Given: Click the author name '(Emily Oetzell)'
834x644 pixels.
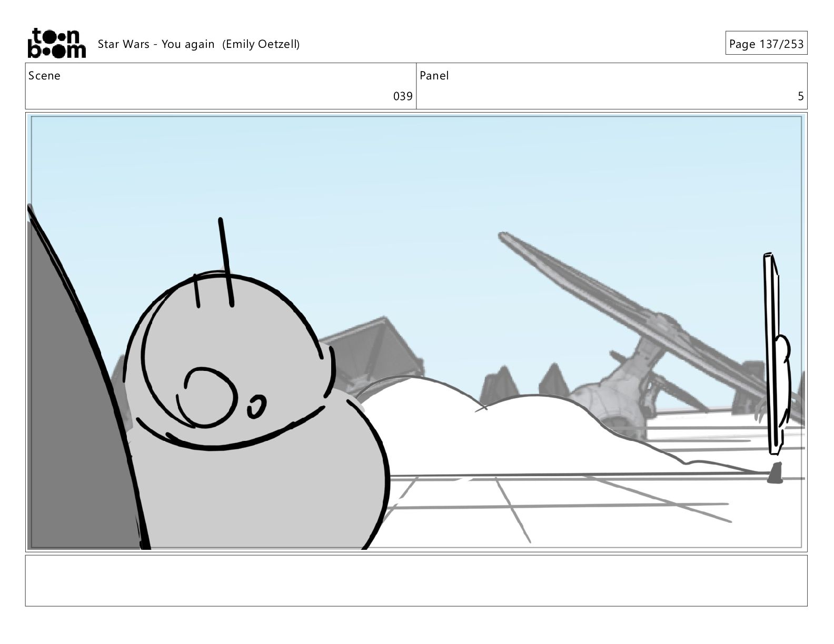Looking at the screenshot, I should [x=261, y=44].
